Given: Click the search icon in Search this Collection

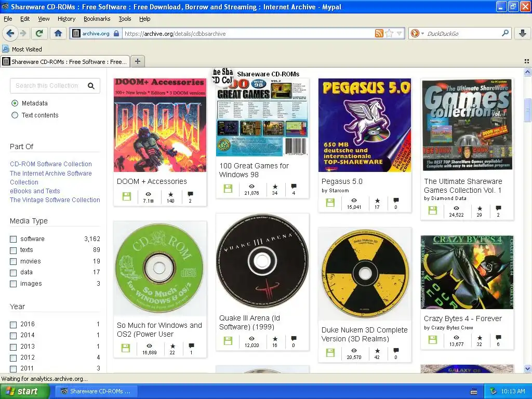Looking at the screenshot, I should click(91, 86).
